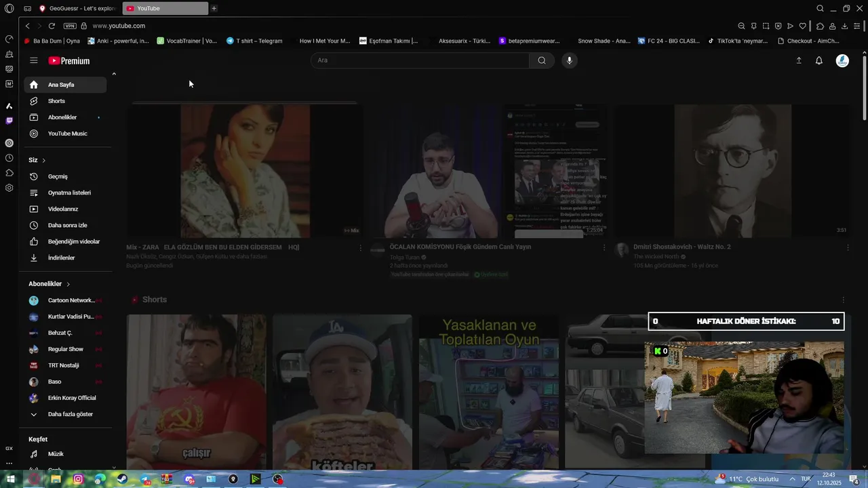Open YouTube Music from sidebar
Screen dimensions: 868x488
[x=65, y=134]
